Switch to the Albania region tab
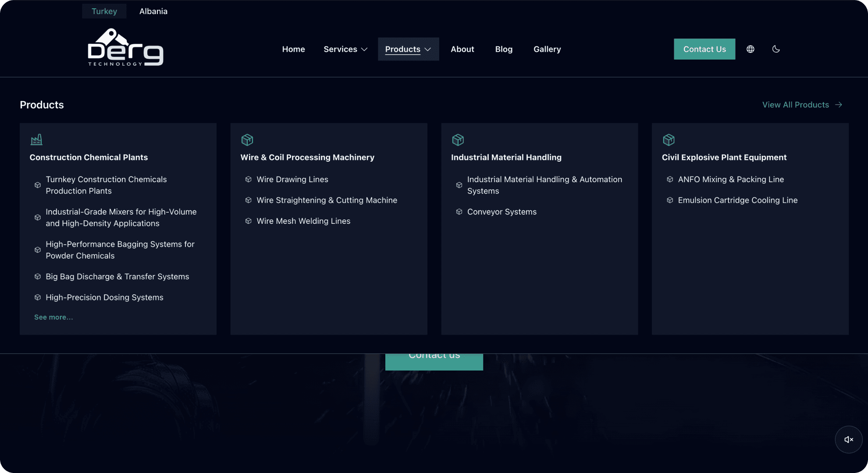This screenshot has width=868, height=473. pyautogui.click(x=153, y=11)
